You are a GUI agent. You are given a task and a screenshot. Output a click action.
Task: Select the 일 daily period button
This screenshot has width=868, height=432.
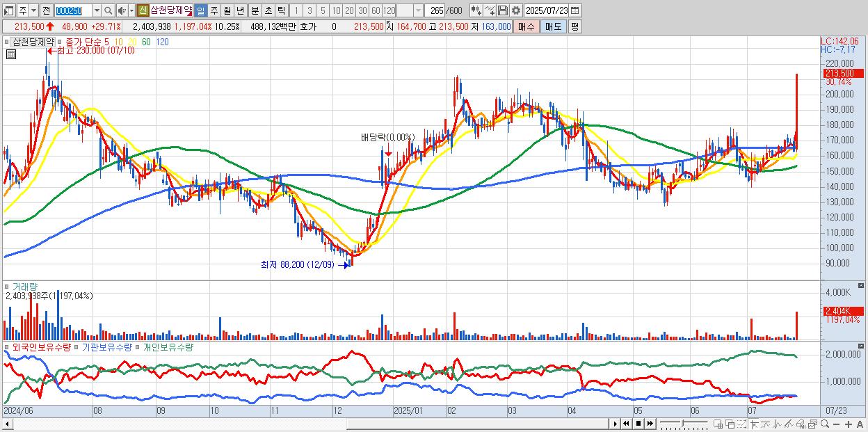(200, 10)
